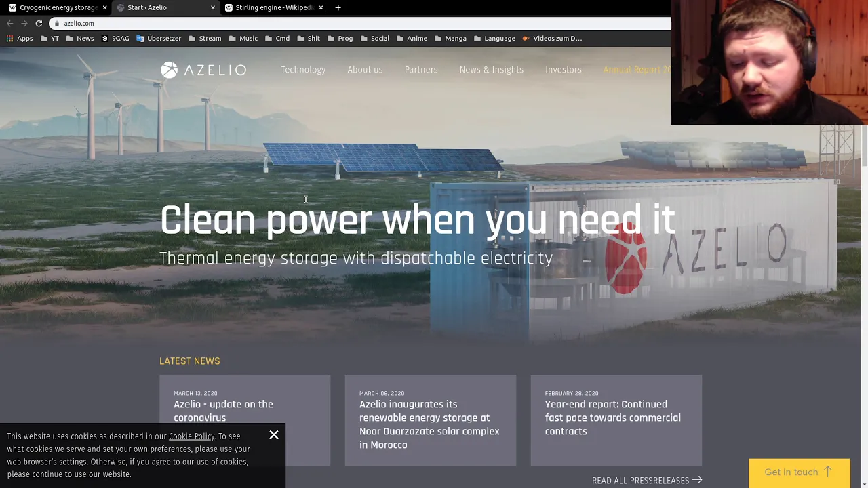Open the Language bookmarks folder
This screenshot has width=868, height=488.
[494, 39]
